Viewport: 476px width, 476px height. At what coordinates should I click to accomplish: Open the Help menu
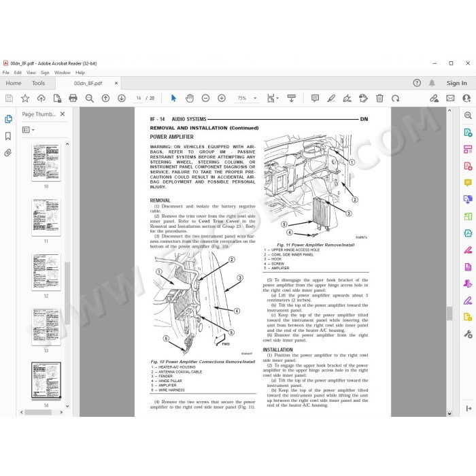pyautogui.click(x=80, y=73)
